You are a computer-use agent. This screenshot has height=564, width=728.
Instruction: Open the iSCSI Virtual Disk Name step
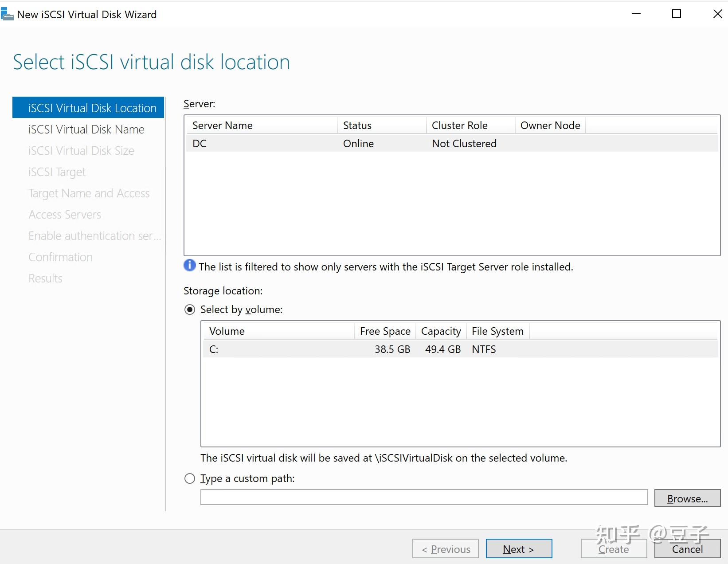pyautogui.click(x=86, y=129)
